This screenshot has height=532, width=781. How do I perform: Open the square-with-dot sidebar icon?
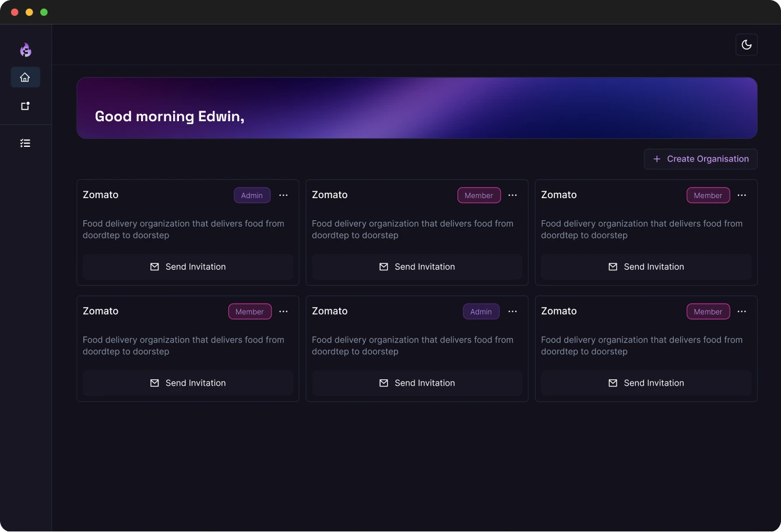(x=25, y=106)
